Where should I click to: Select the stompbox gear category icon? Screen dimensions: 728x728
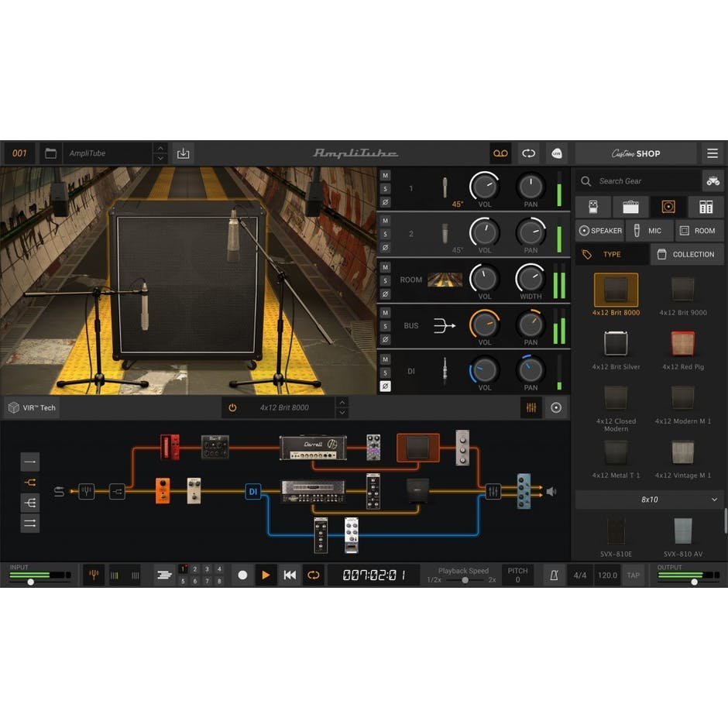592,206
